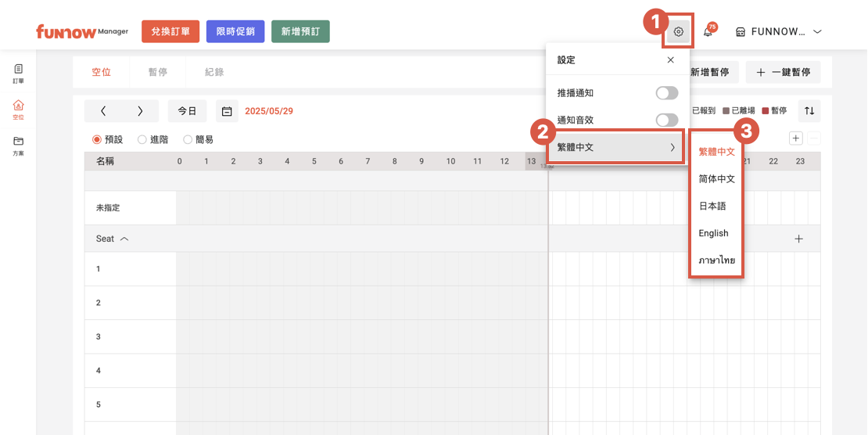The height and width of the screenshot is (435, 868).
Task: Open the 方案 plans sidebar icon
Action: (18, 145)
